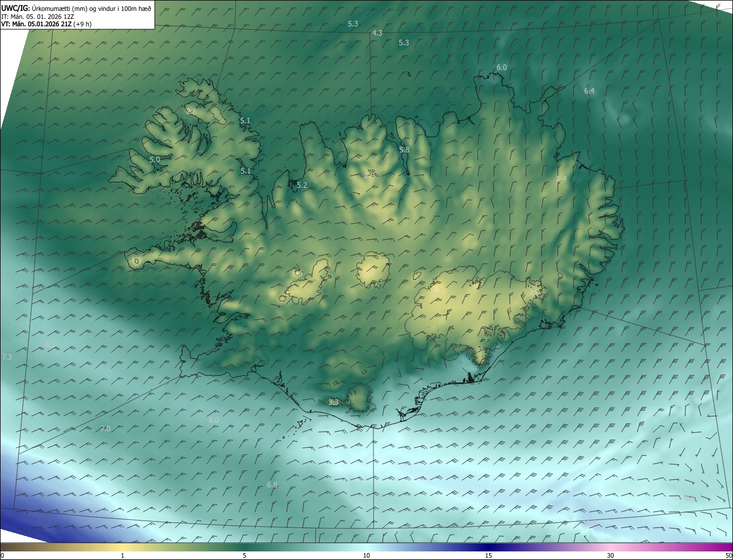Image resolution: width=733 pixels, height=560 pixels.
Task: Click the 6.4 value label
Action: click(x=589, y=91)
